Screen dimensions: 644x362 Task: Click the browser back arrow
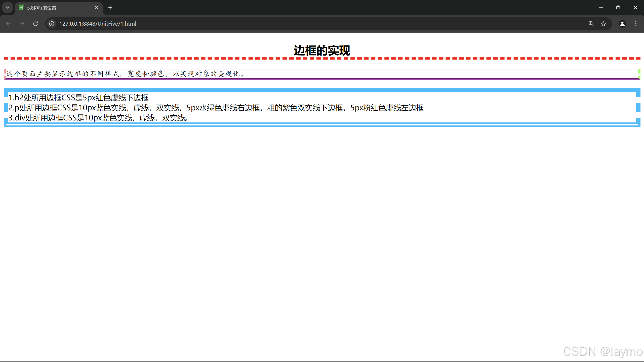pyautogui.click(x=8, y=24)
